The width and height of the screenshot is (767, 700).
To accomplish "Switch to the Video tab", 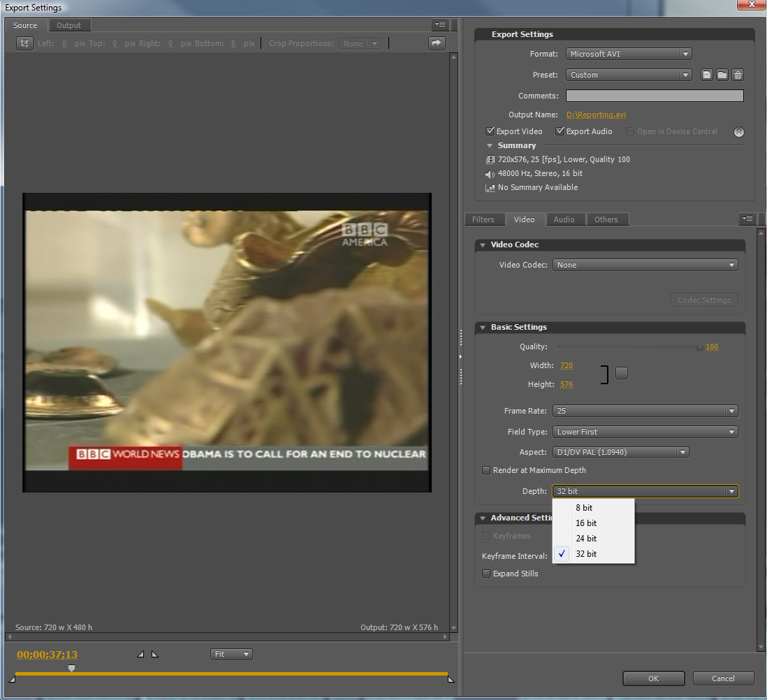I will pos(525,219).
